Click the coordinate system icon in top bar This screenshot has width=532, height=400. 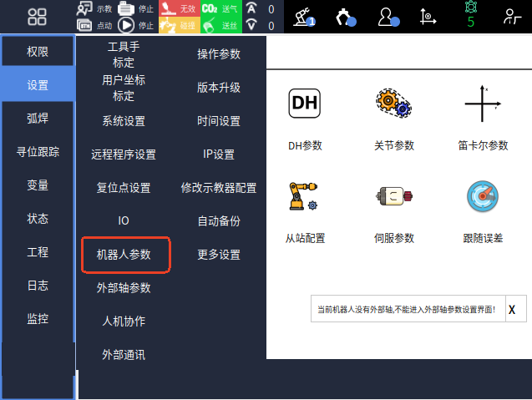[x=428, y=17]
